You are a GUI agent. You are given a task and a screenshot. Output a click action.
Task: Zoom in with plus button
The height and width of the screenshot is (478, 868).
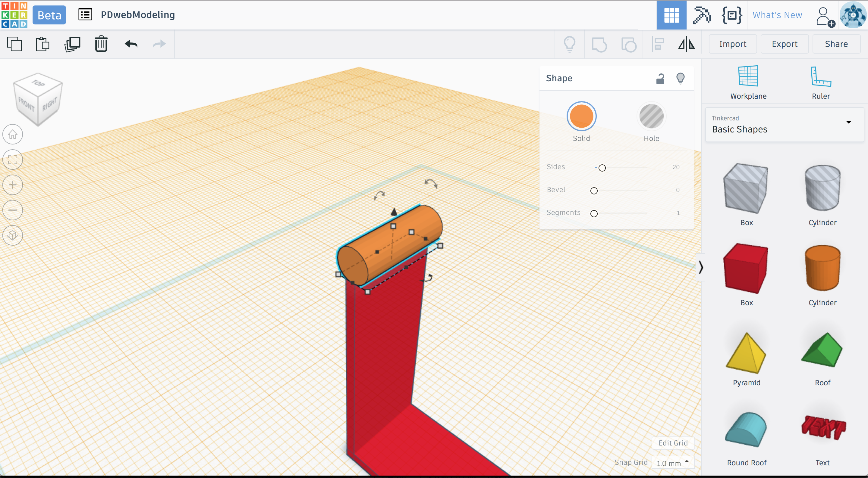[13, 185]
